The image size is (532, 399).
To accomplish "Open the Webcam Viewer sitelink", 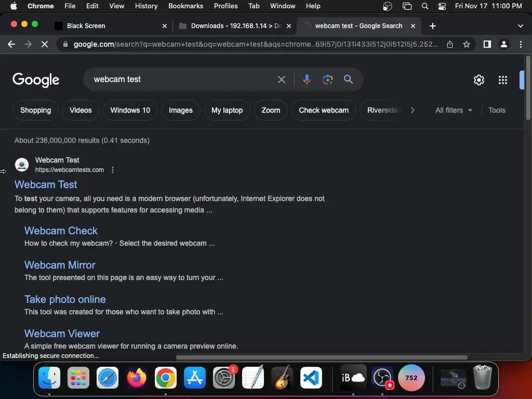I will pyautogui.click(x=62, y=334).
